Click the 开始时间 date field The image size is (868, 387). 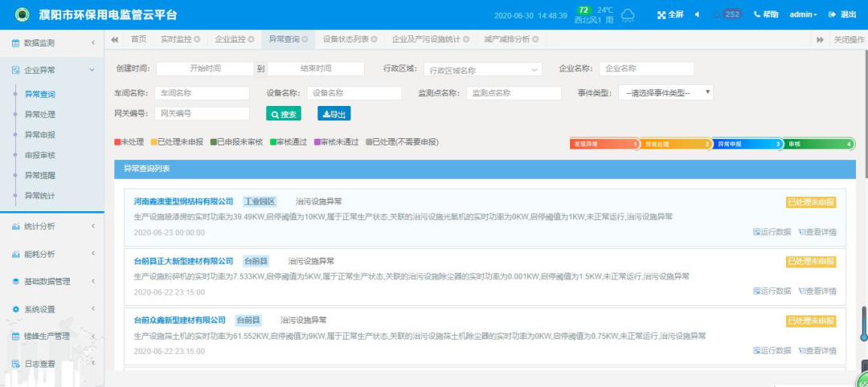[x=205, y=68]
